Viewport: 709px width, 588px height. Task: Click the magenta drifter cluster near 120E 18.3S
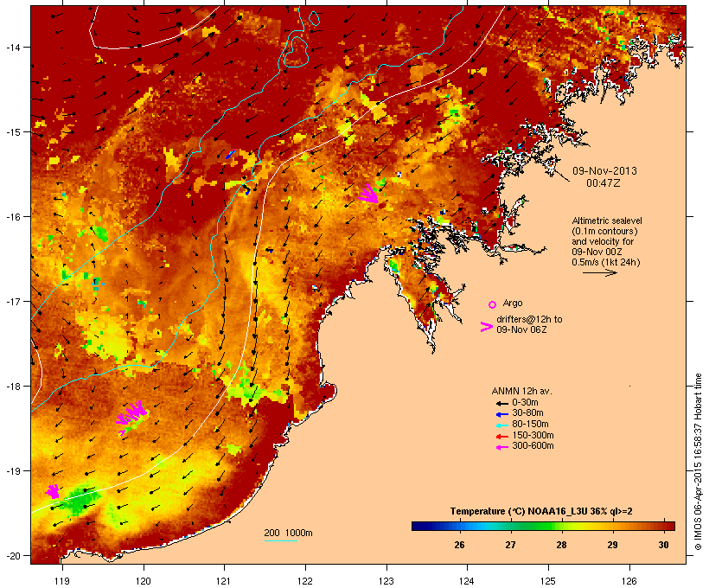(131, 414)
